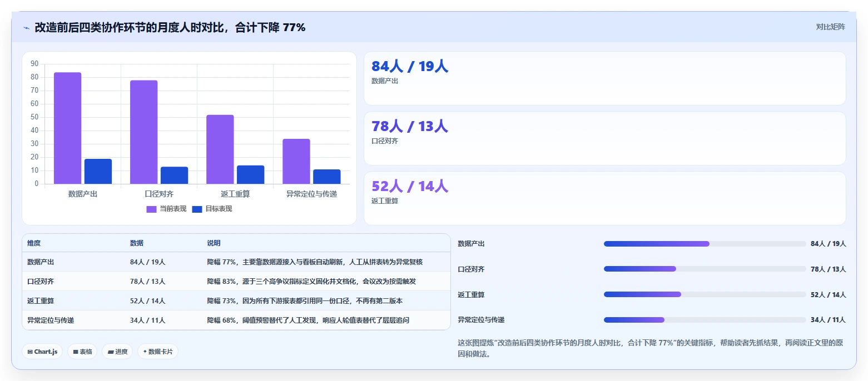Click the 返工重算 progress row label
This screenshot has height=381, width=868.
(471, 295)
